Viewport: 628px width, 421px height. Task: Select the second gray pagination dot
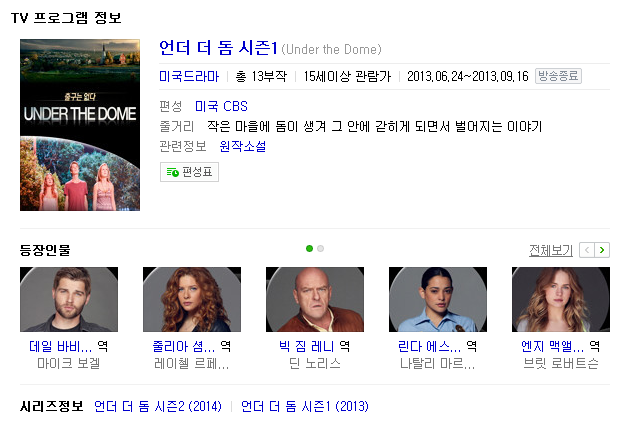coord(320,249)
